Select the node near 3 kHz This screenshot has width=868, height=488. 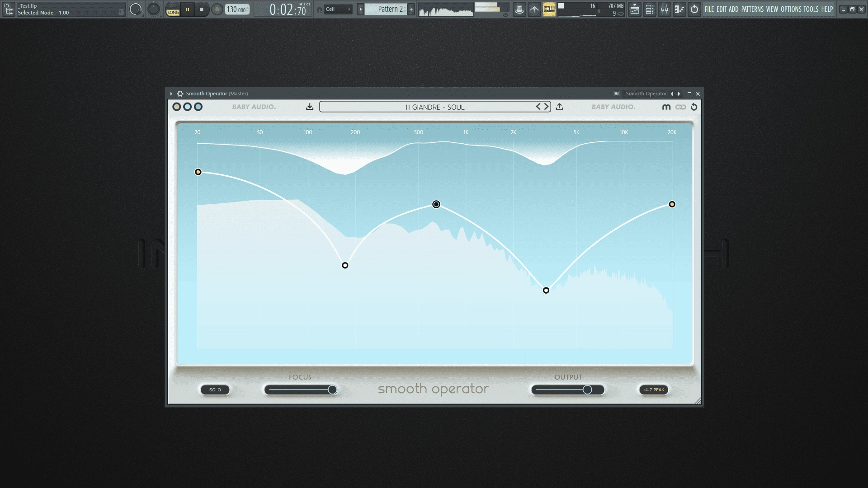pos(546,291)
